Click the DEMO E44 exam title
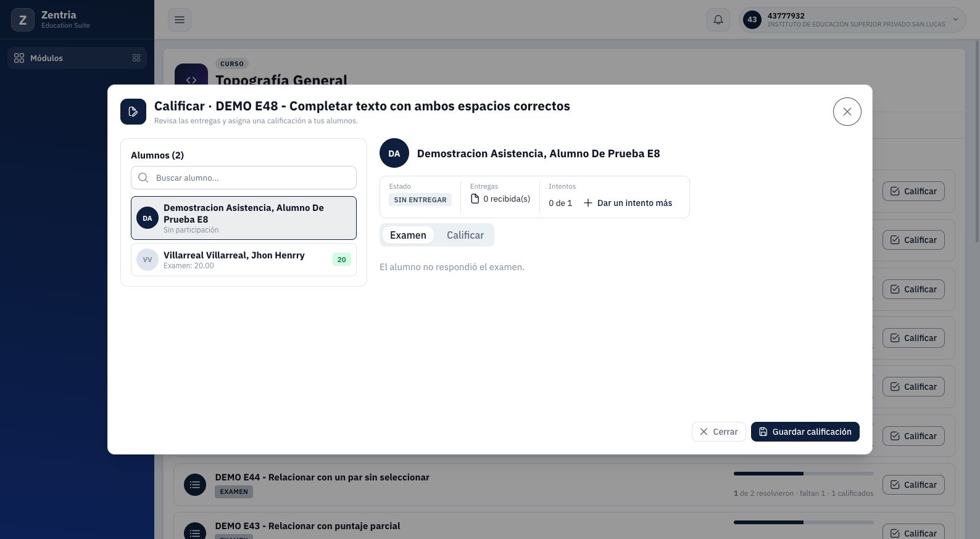This screenshot has height=539, width=980. point(322,477)
